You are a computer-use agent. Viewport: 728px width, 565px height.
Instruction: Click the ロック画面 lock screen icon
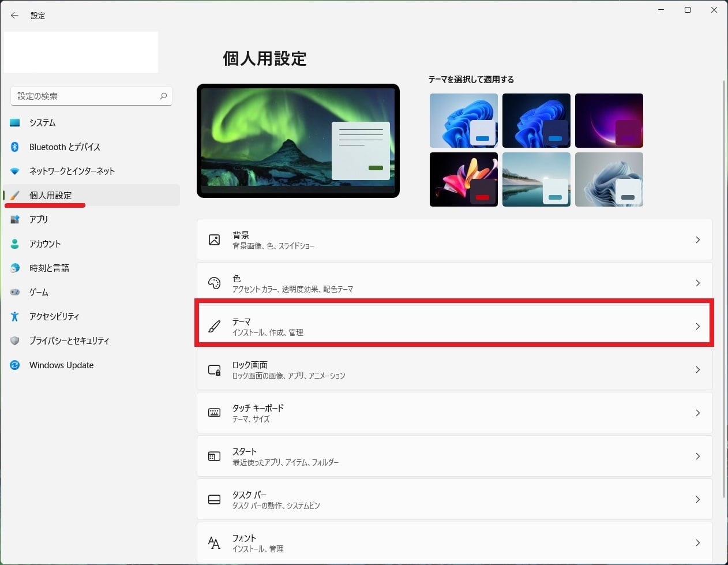point(214,370)
